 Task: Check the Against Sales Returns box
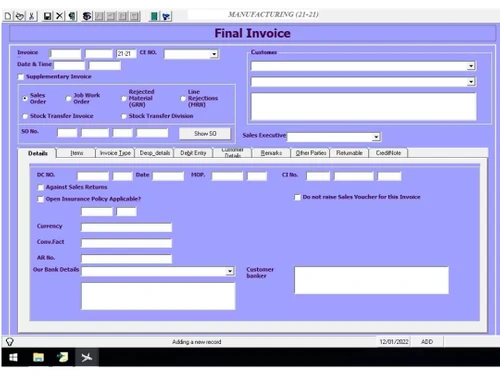tap(41, 187)
